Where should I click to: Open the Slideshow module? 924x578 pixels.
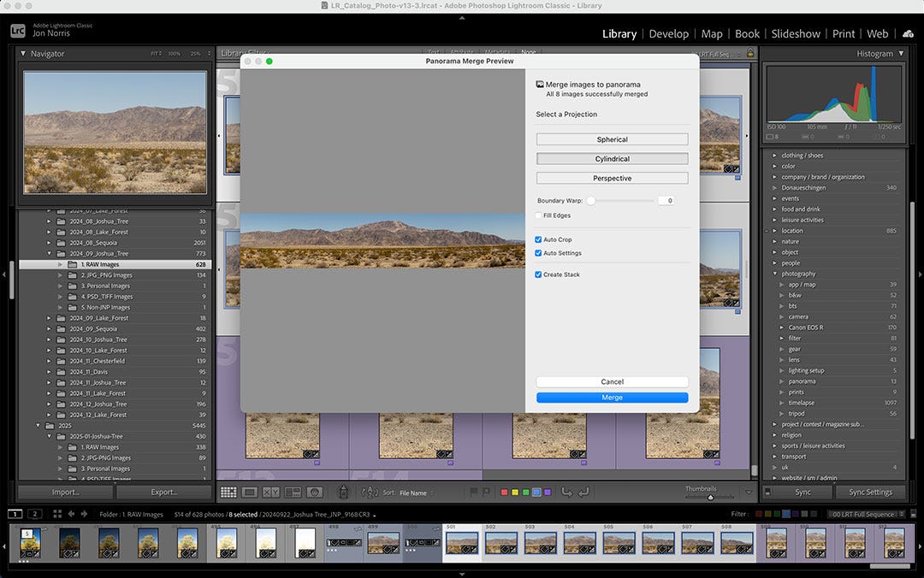click(x=796, y=33)
